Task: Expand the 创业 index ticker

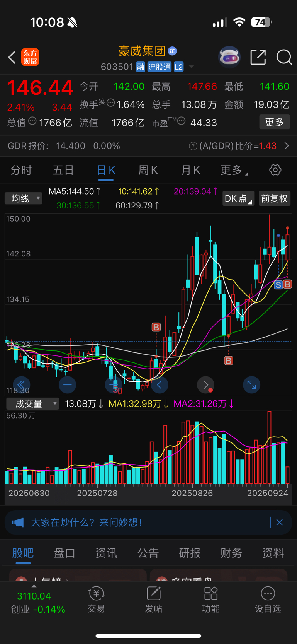Action: (x=34, y=586)
